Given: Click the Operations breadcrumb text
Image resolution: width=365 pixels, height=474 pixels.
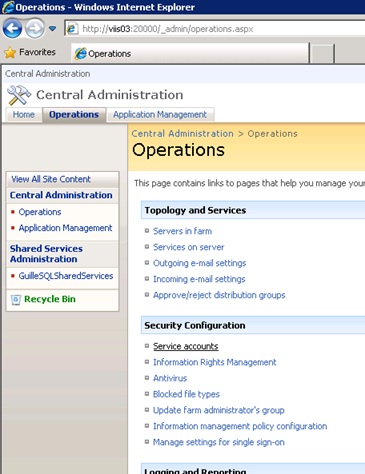Looking at the screenshot, I should (272, 134).
